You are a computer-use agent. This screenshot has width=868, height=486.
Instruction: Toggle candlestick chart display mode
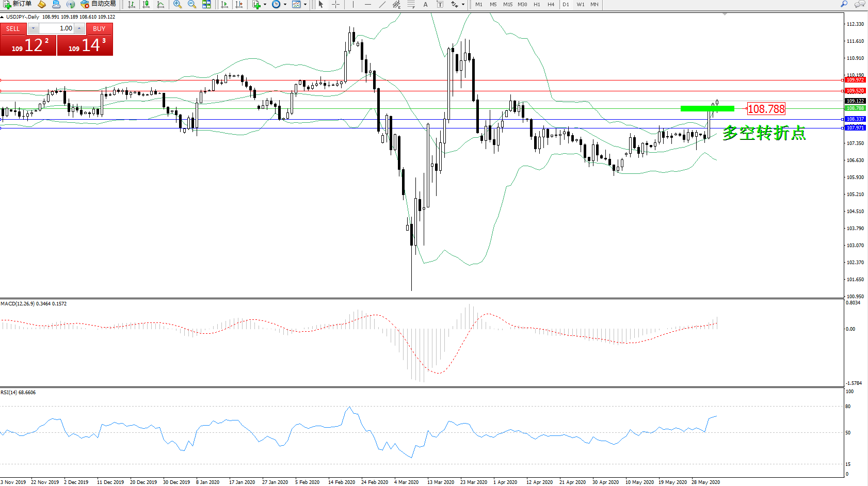(x=146, y=5)
